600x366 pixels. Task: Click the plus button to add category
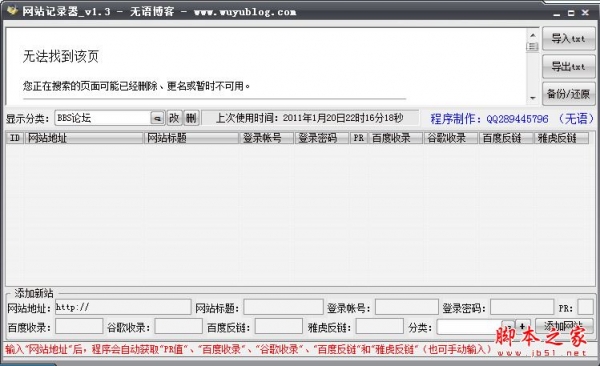coord(523,326)
